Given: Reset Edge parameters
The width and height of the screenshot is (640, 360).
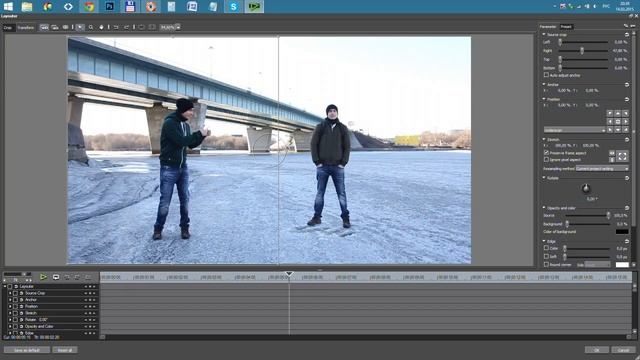Looking at the screenshot, I should 627,241.
